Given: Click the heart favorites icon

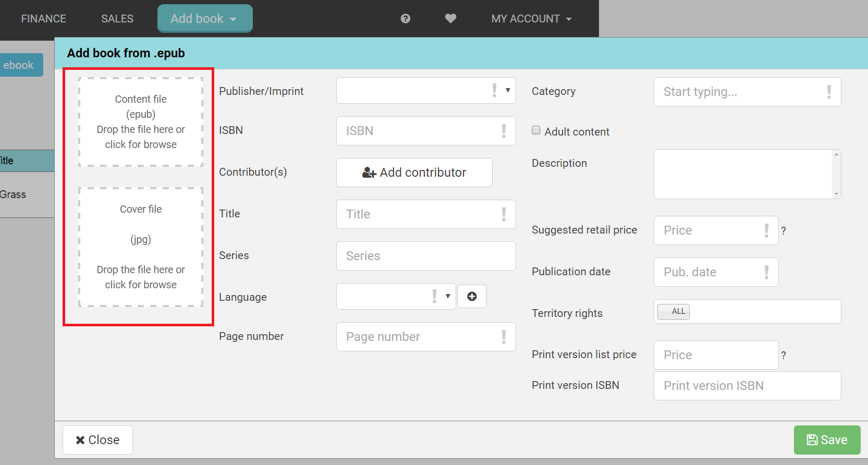Looking at the screenshot, I should [451, 19].
